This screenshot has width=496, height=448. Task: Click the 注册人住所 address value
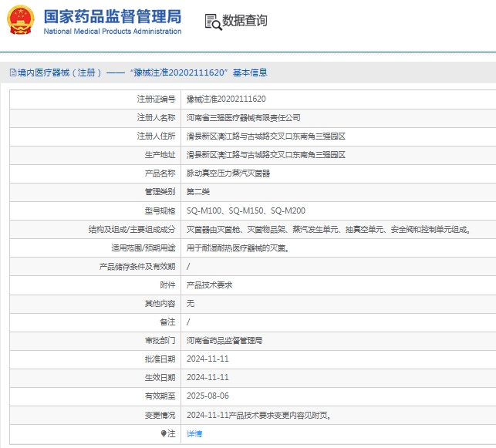pyautogui.click(x=265, y=136)
